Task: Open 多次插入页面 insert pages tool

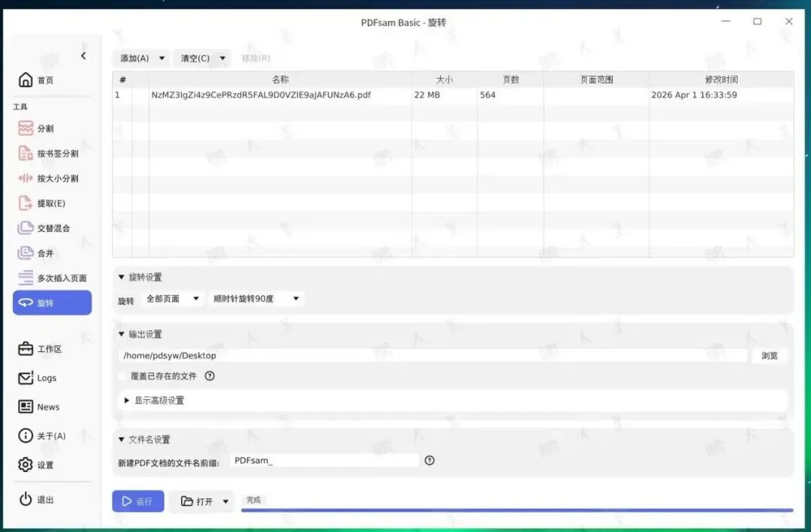Action: (52, 278)
